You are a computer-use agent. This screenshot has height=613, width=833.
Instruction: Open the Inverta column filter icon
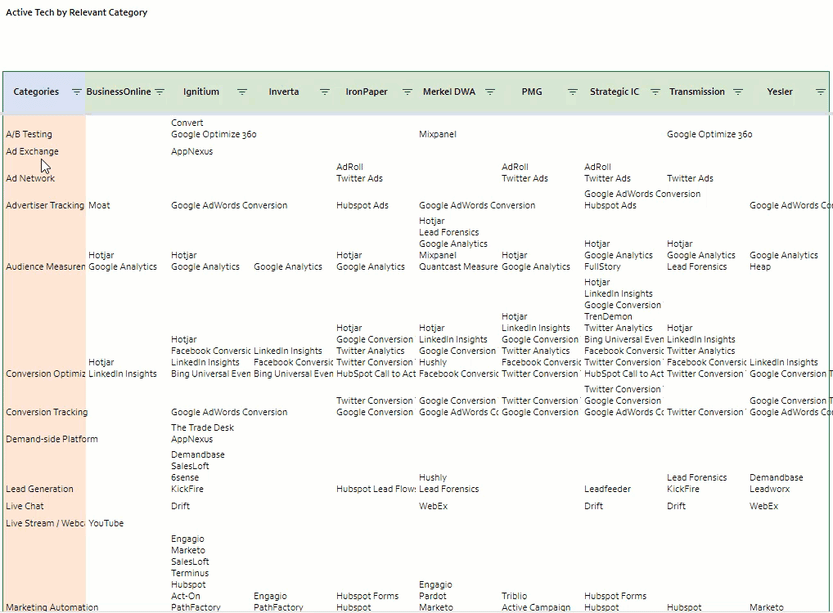tap(325, 92)
